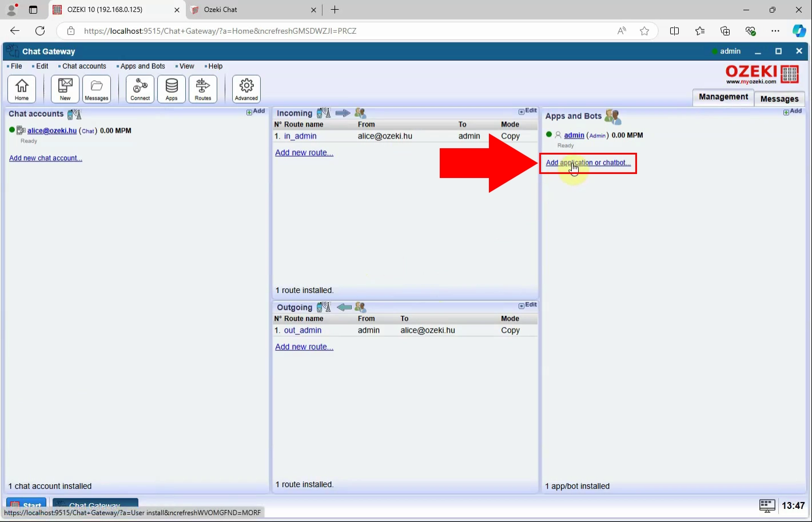The height and width of the screenshot is (522, 812).
Task: Click '1 chat account installed' status text
Action: 50,486
